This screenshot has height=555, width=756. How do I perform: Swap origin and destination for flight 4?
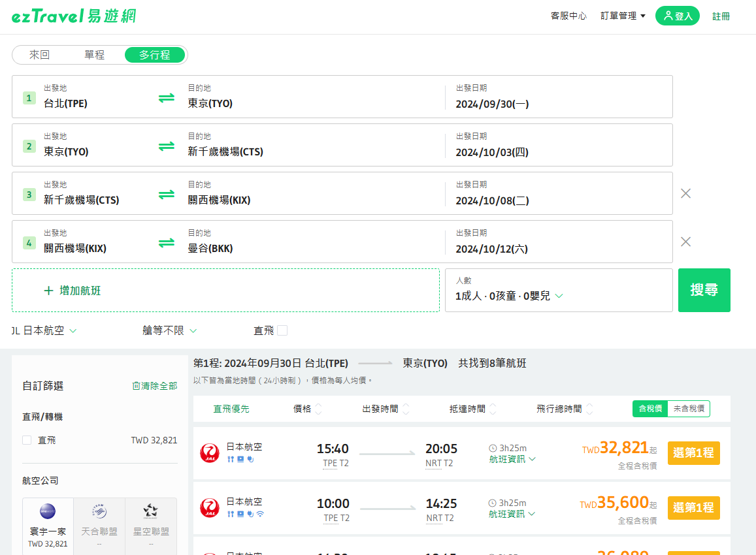click(x=167, y=242)
